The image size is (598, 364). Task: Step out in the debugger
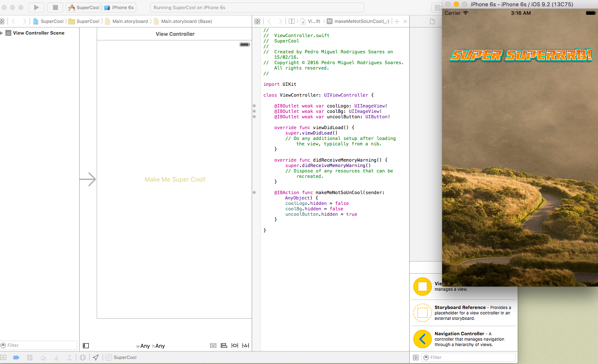click(x=69, y=357)
